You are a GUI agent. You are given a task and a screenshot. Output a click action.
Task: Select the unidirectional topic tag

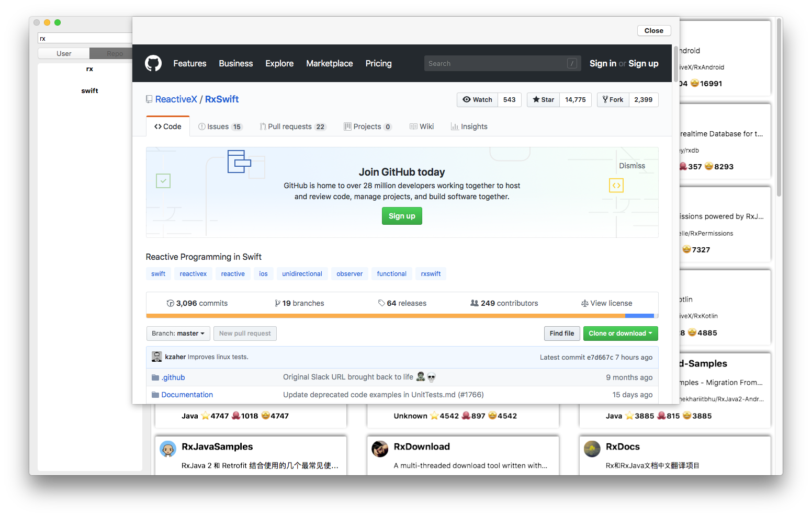(302, 274)
